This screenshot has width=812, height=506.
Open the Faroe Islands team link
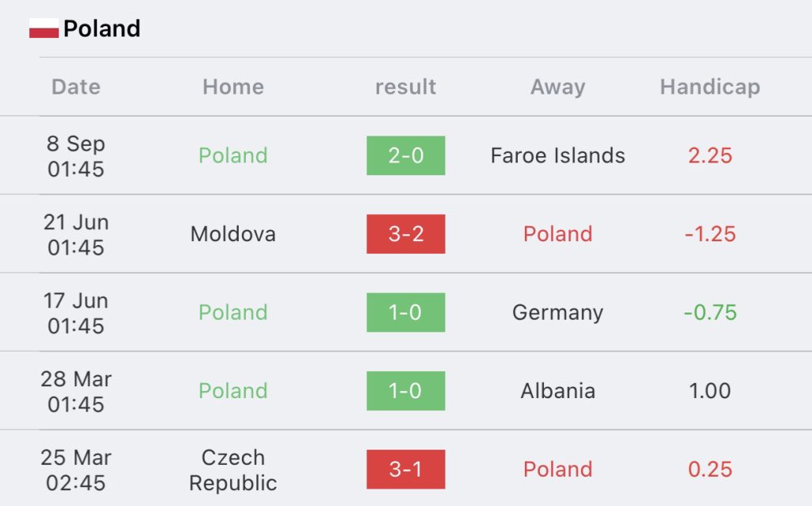(x=557, y=155)
